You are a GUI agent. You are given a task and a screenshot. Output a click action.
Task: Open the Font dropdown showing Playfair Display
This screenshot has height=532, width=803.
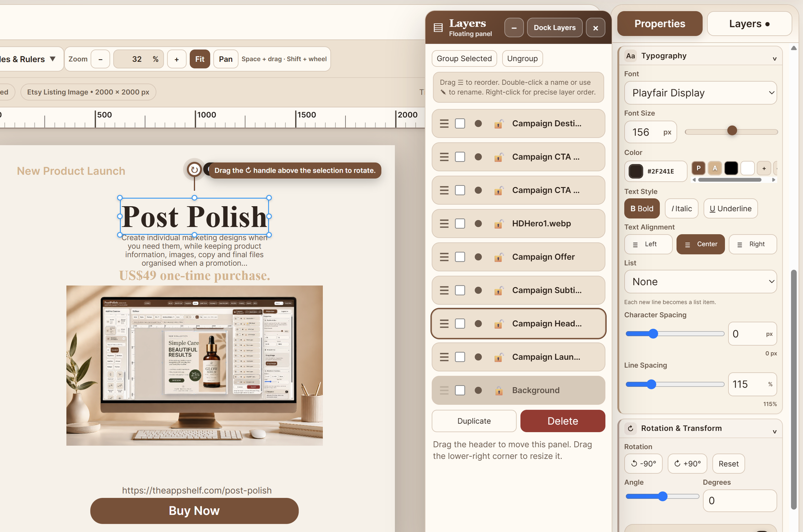701,93
